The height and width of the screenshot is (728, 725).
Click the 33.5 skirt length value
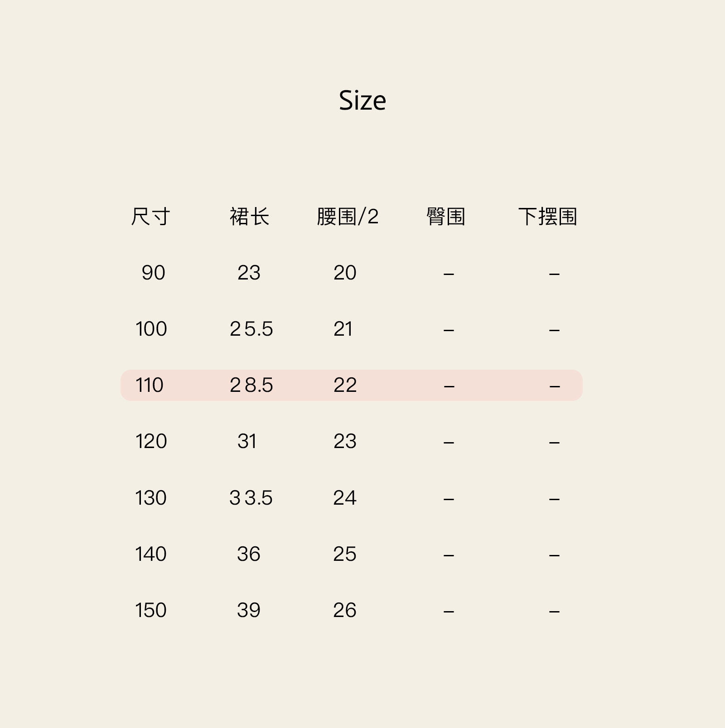(251, 498)
